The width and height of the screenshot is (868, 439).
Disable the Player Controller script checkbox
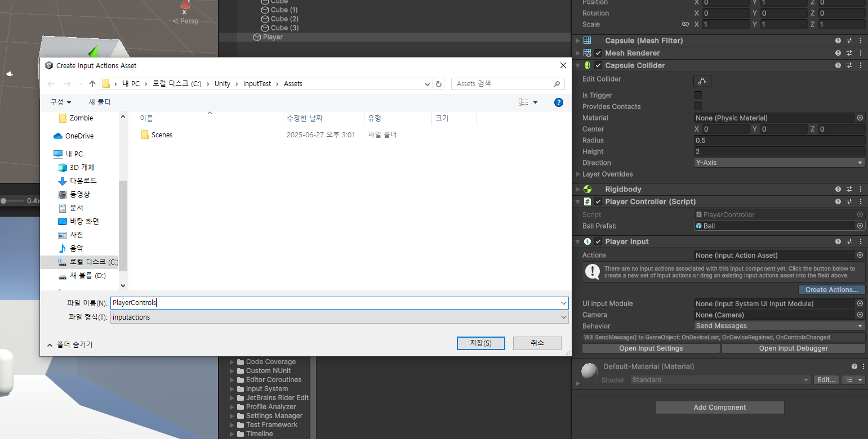point(598,201)
